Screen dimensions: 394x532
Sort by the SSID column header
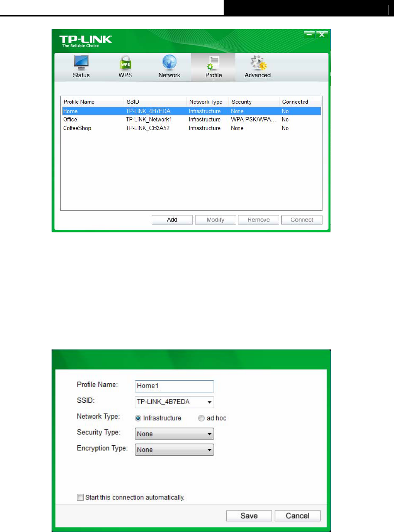[x=155, y=102]
